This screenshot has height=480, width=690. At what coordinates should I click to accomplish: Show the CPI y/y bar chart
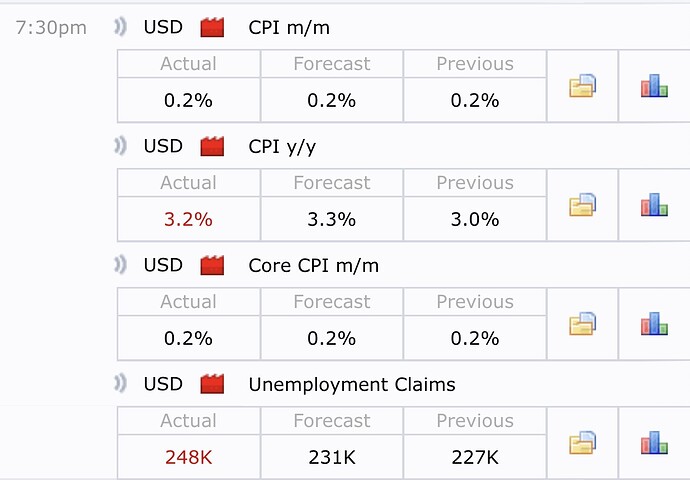(x=654, y=206)
